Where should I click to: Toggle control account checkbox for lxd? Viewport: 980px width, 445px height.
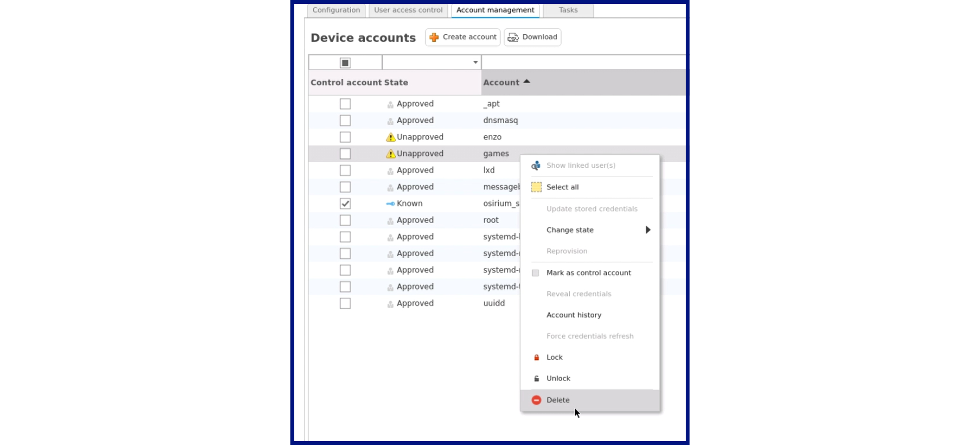tap(345, 170)
